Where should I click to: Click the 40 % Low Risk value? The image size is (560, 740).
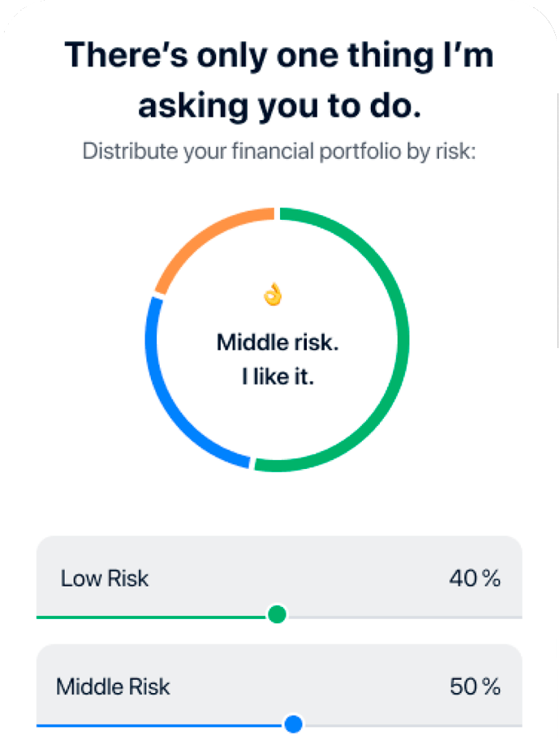point(475,579)
